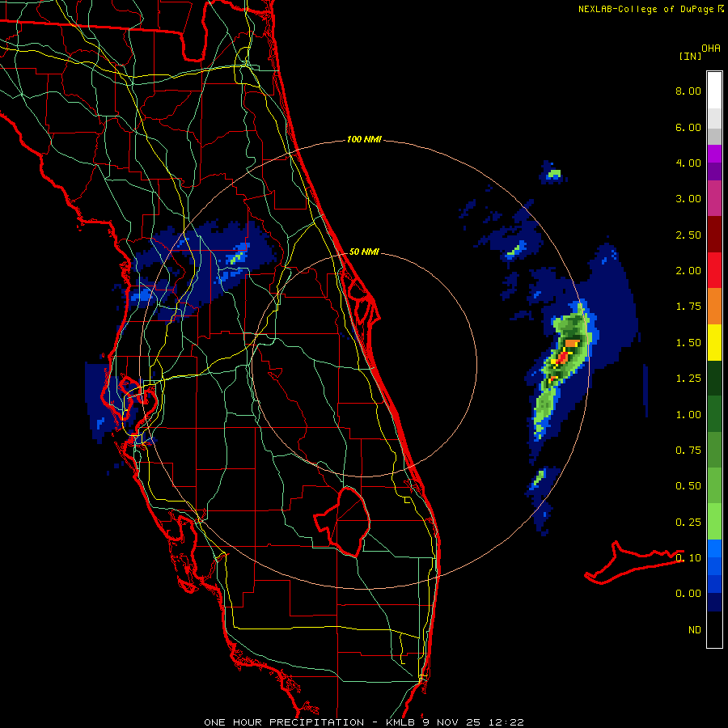Viewport: 728px width, 728px height.
Task: Click the 1.25 legend value
Action: (688, 379)
